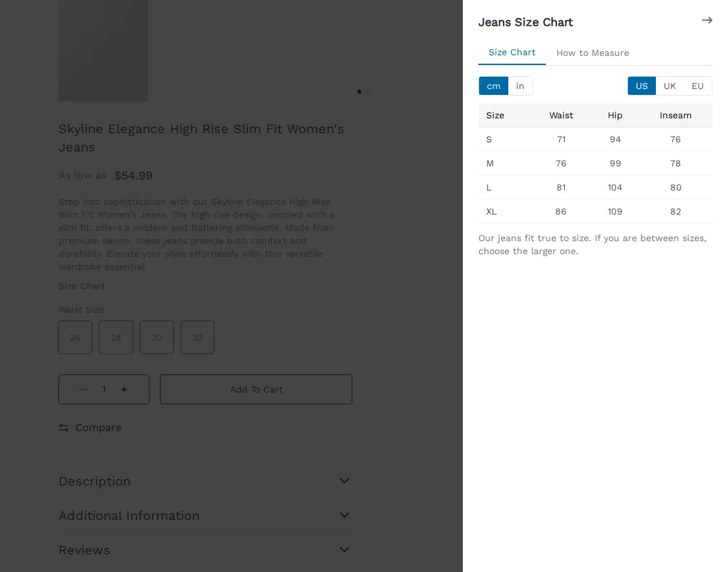This screenshot has width=728, height=572.
Task: Expand the Description section chevron
Action: coord(344,480)
